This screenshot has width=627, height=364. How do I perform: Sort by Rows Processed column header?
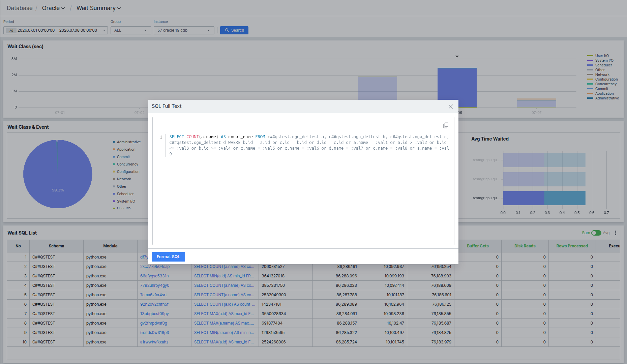point(572,246)
